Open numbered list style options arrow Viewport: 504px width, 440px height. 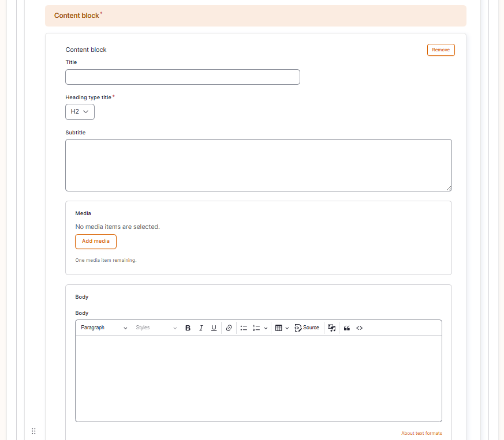(x=266, y=328)
